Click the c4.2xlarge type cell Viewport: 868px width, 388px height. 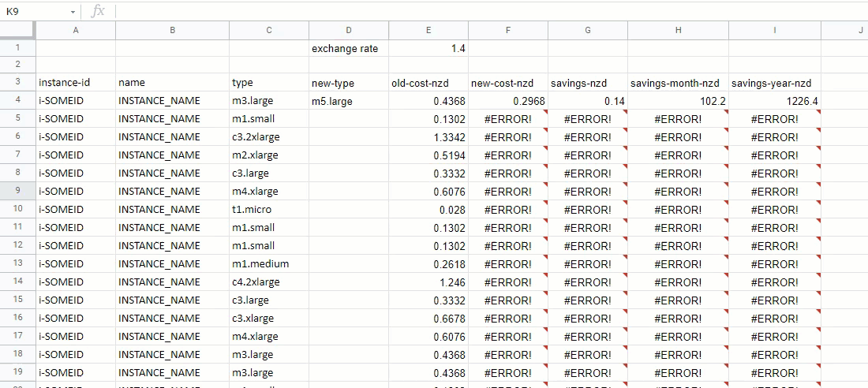click(x=268, y=282)
